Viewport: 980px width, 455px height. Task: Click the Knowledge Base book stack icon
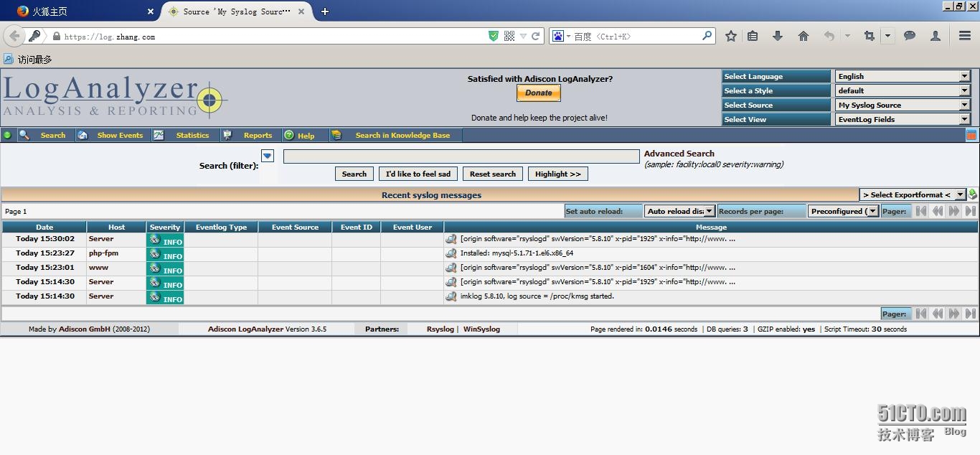coord(336,135)
